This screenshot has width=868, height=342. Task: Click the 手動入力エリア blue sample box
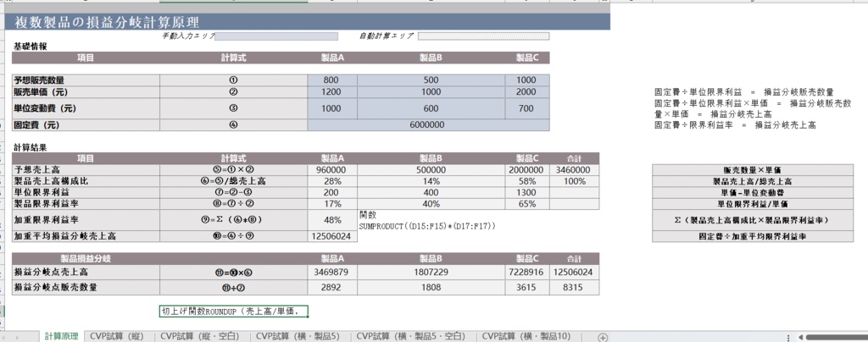click(x=276, y=36)
